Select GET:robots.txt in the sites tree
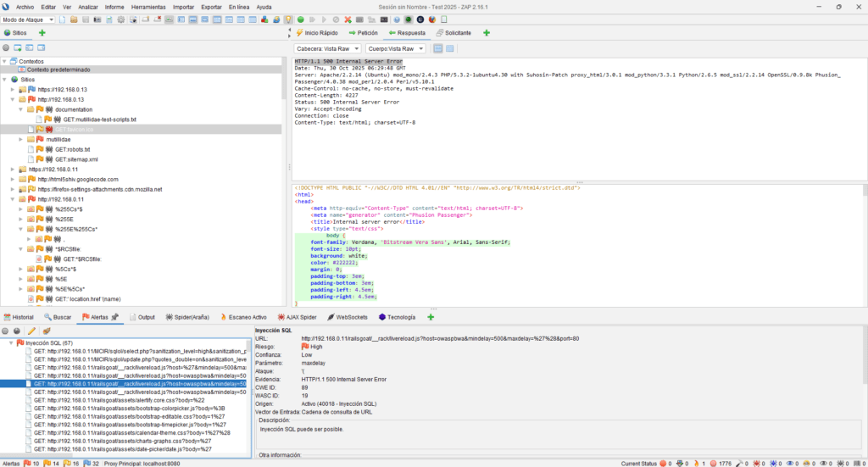Screen dimensions: 868x467 [70, 149]
